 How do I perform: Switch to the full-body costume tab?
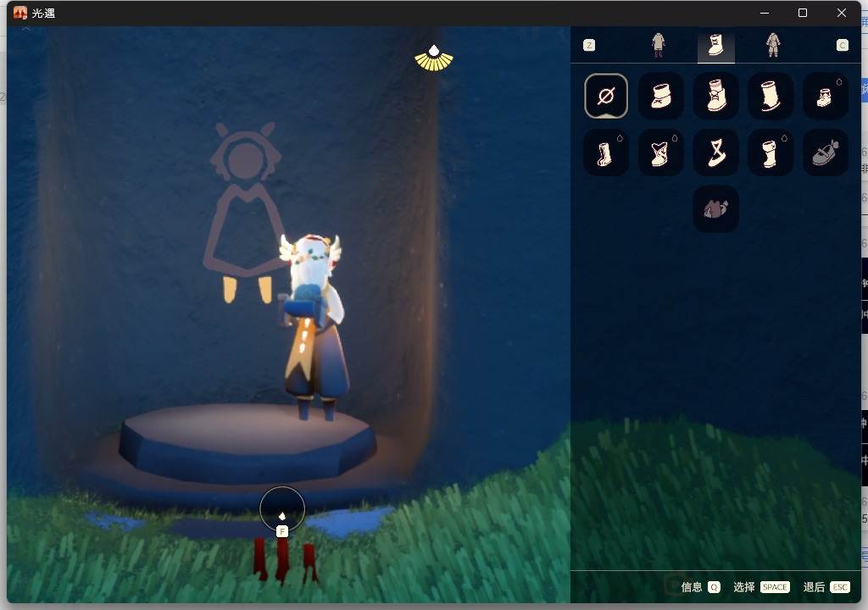[773, 45]
